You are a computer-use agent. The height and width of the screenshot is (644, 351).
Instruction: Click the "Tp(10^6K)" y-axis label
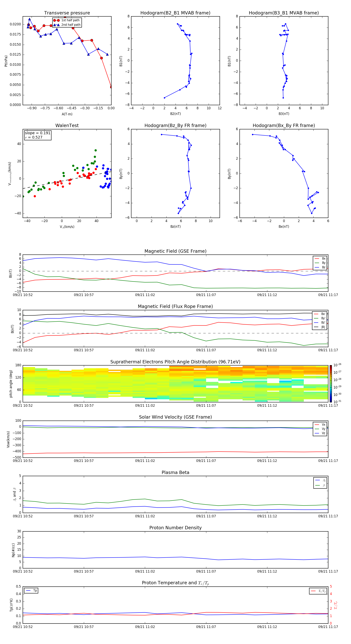11,605
